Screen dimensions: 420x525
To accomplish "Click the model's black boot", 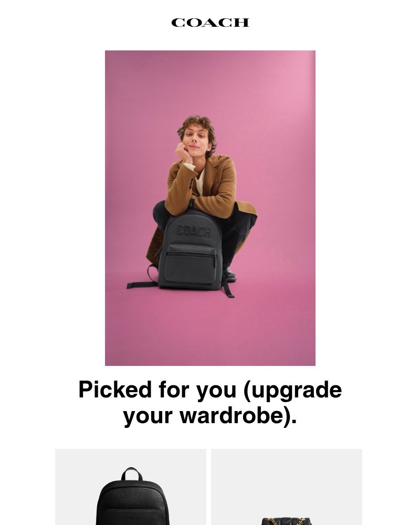I will pos(229,274).
